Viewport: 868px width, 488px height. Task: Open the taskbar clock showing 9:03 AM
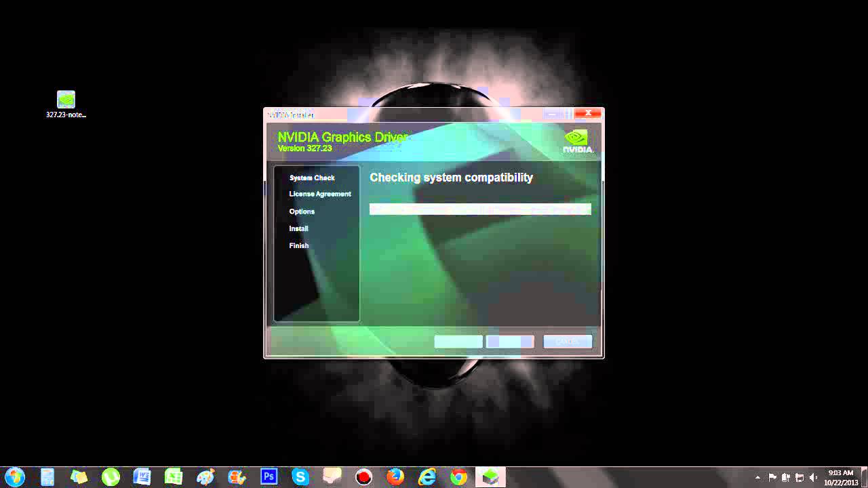841,477
